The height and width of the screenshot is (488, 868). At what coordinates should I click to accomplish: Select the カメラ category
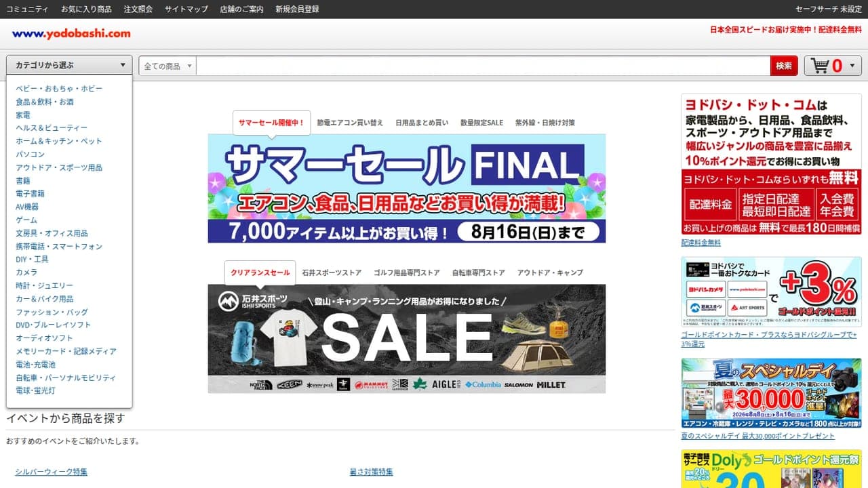26,272
